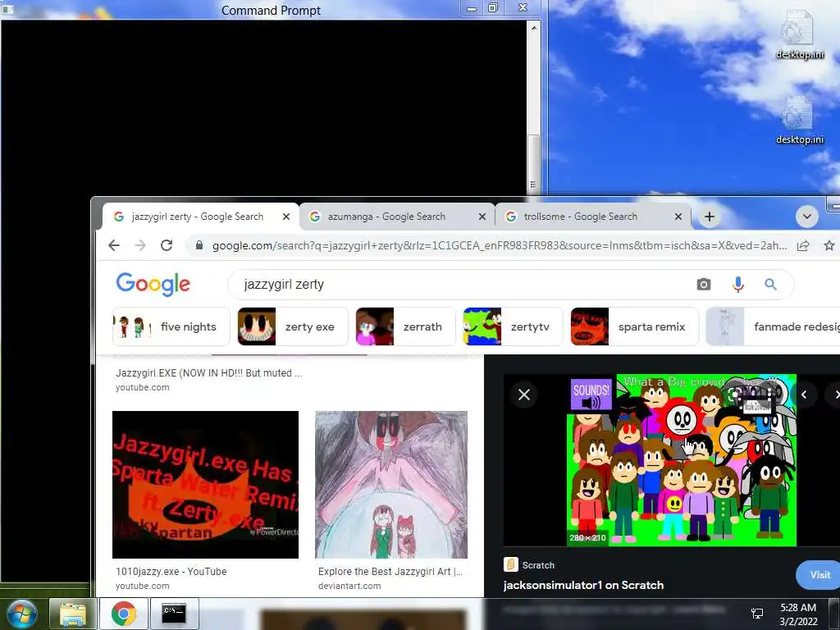
Task: Click the Show desktop strip
Action: pos(835,614)
